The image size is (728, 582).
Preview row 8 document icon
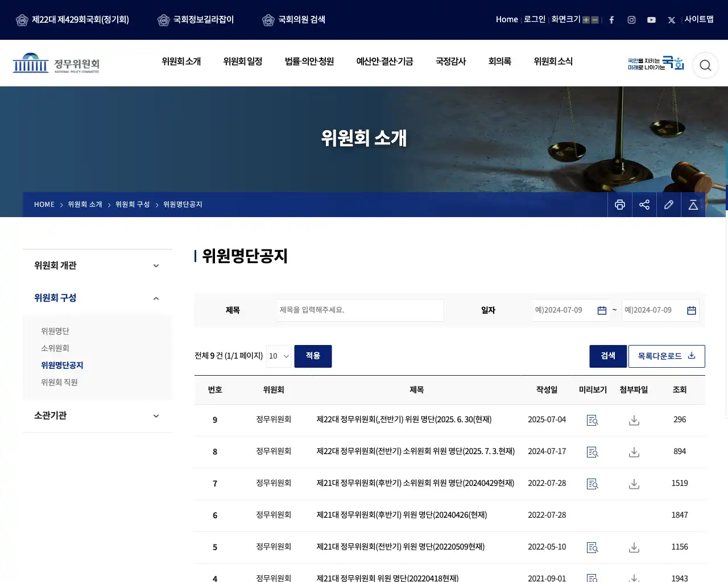coord(593,452)
